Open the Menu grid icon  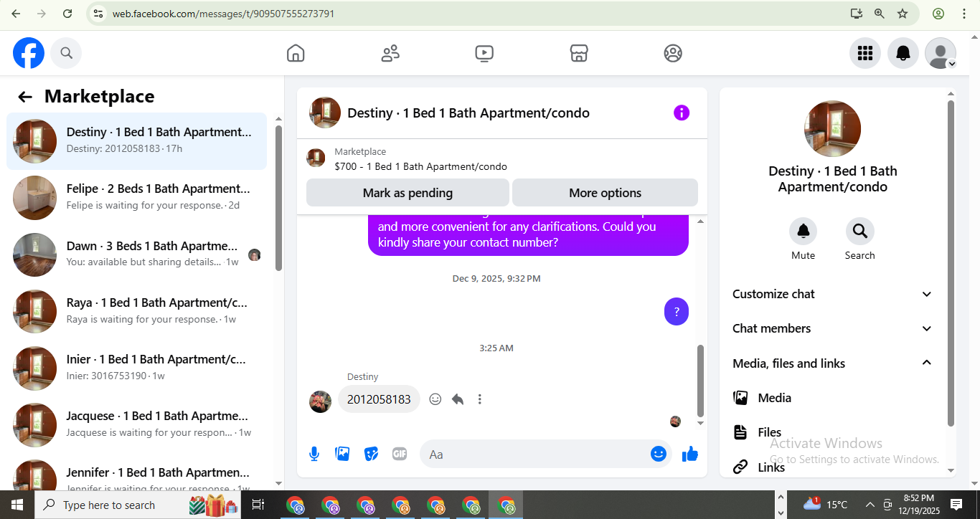(x=865, y=53)
